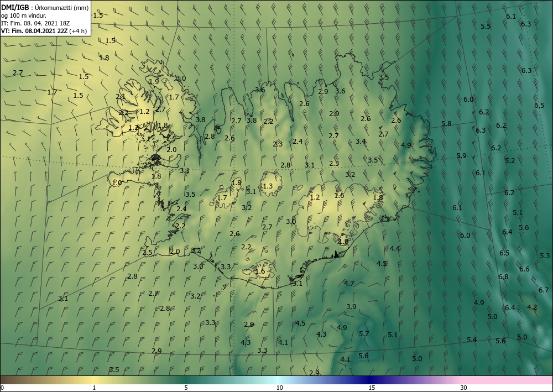
Task: Click the '4.2' value on the map
Action: 532,307
